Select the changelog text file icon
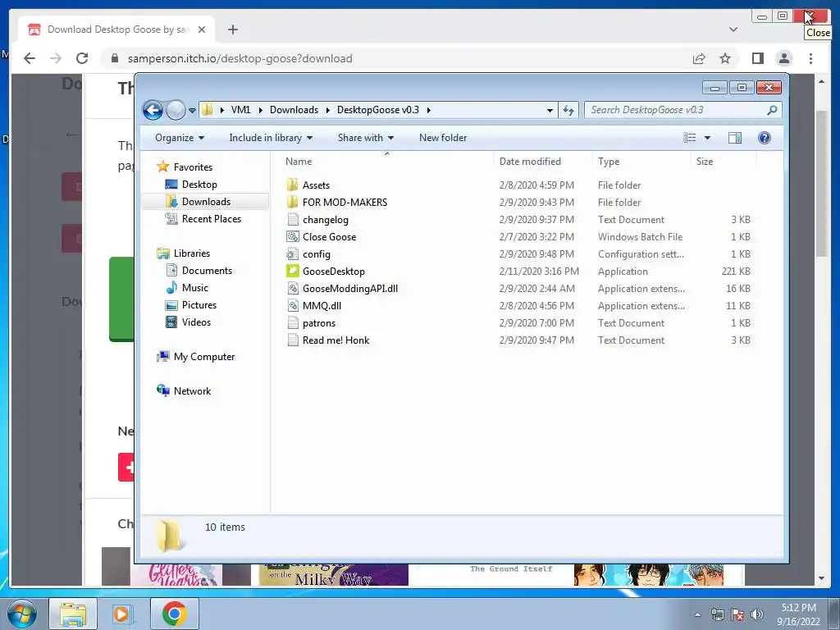The height and width of the screenshot is (630, 840). click(293, 219)
